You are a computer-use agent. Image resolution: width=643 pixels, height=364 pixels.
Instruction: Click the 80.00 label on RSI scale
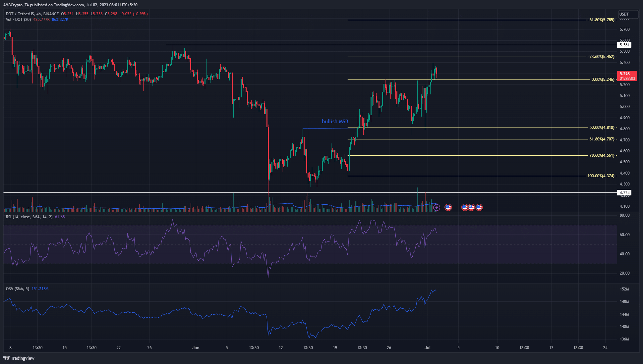pyautogui.click(x=625, y=215)
